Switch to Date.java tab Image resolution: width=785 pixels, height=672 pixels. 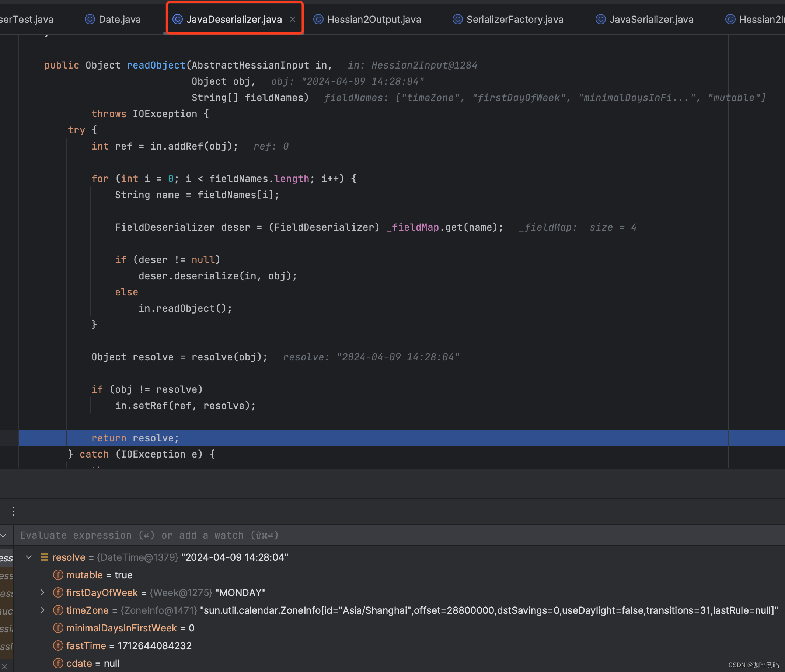(119, 19)
